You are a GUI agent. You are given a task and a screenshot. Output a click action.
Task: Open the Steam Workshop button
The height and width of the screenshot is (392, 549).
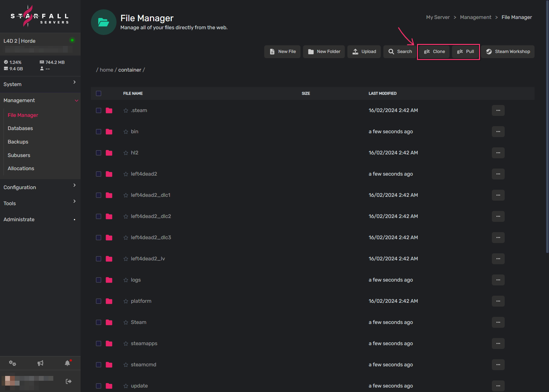(508, 52)
